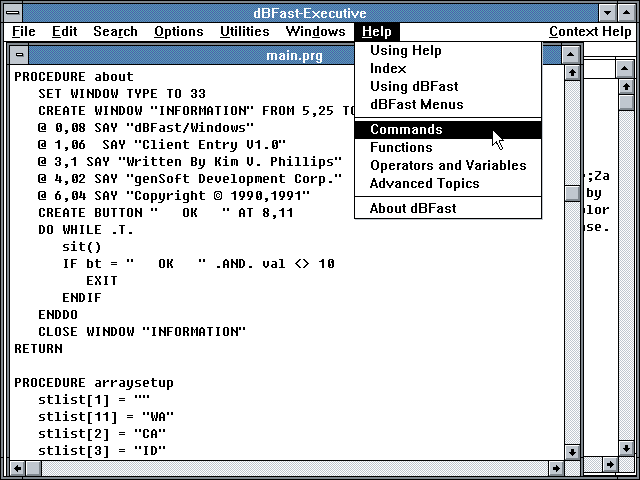Select Functions help entry
The image size is (640, 480).
point(448,147)
